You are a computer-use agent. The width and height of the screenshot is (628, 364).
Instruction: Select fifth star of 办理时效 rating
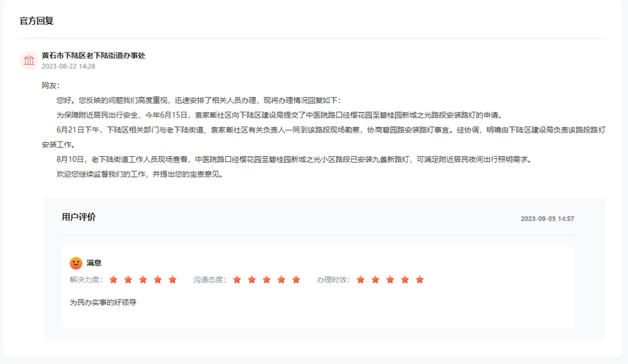click(x=420, y=279)
